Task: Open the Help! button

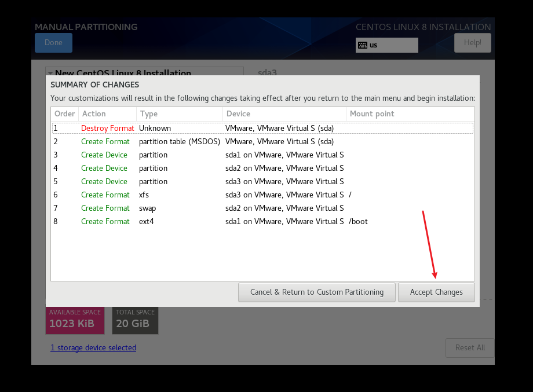Action: click(473, 43)
